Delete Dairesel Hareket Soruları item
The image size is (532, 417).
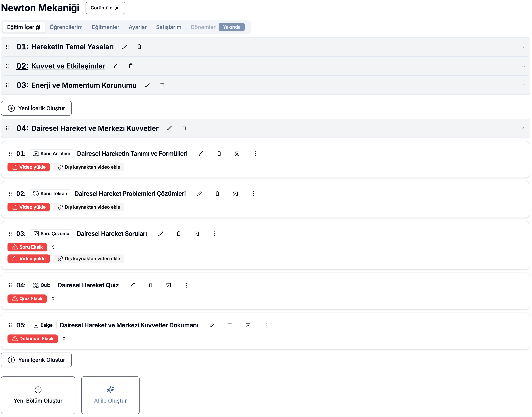(x=179, y=234)
